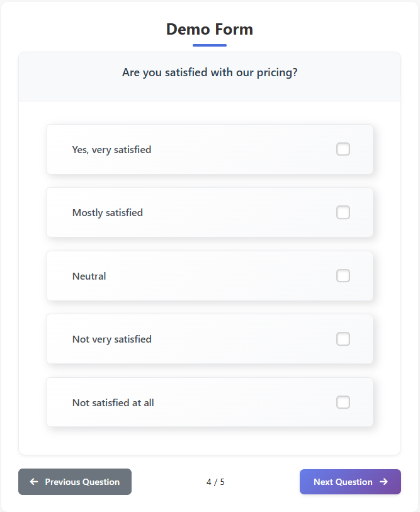Tick the 'Mostly satisfied' checkbox
Viewport: 420px width, 512px height.
[343, 212]
